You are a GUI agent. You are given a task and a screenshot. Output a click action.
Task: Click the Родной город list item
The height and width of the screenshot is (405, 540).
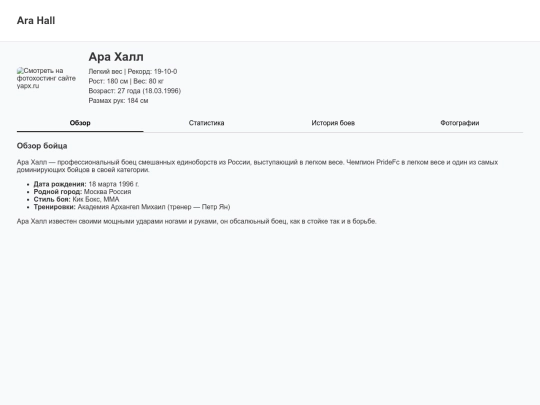(x=82, y=192)
